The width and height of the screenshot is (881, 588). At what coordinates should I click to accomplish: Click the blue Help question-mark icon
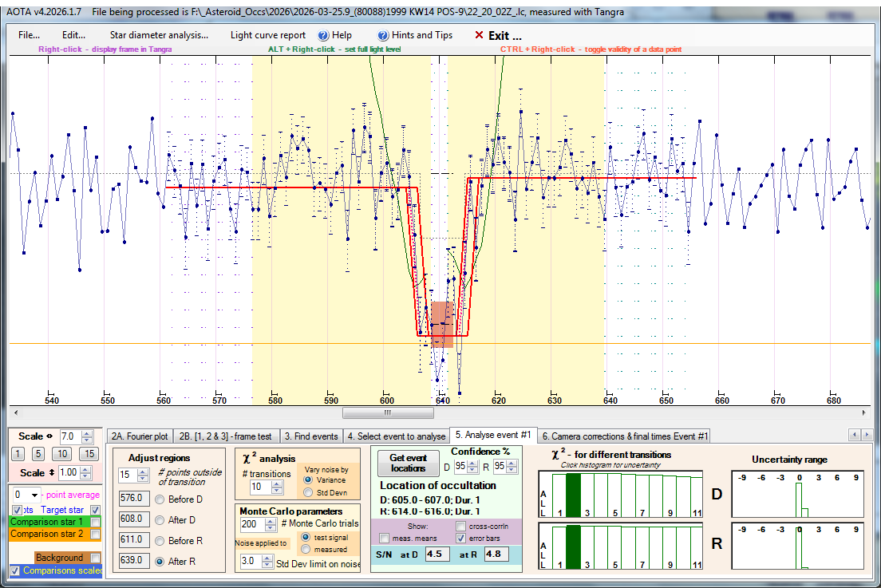[x=323, y=35]
